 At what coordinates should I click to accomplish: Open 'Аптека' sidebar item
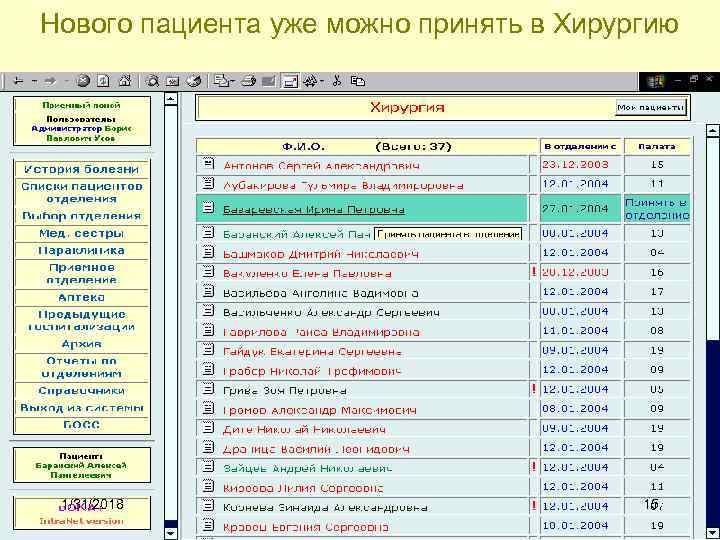[x=81, y=297]
